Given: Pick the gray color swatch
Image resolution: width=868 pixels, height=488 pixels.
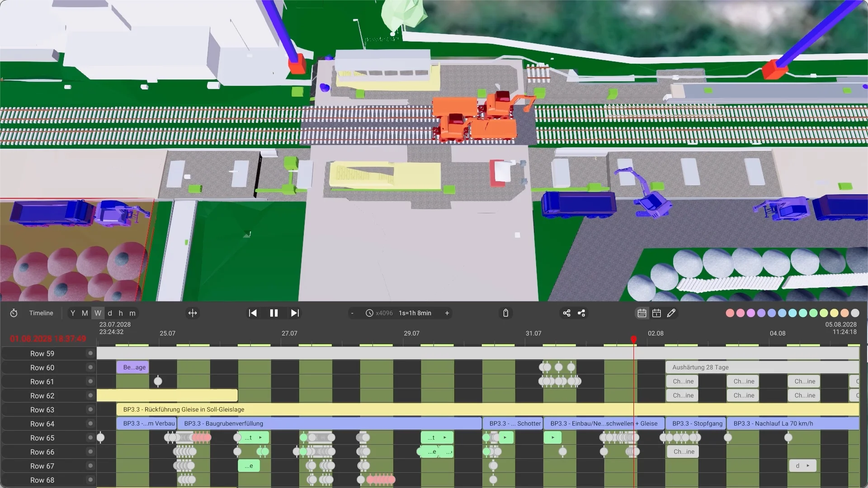Looking at the screenshot, I should [855, 313].
